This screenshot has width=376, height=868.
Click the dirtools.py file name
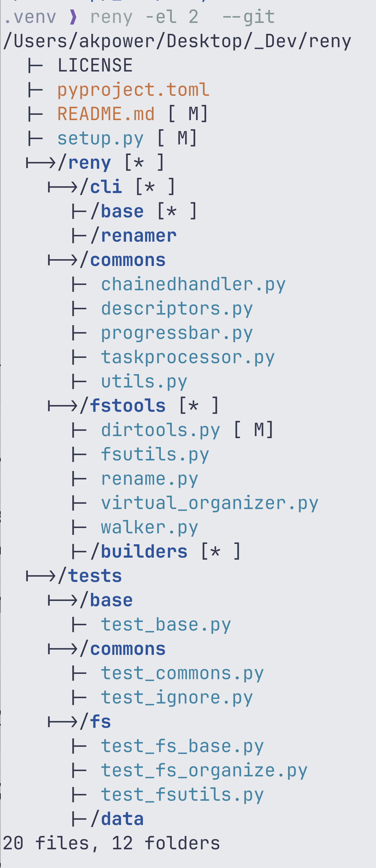160,430
